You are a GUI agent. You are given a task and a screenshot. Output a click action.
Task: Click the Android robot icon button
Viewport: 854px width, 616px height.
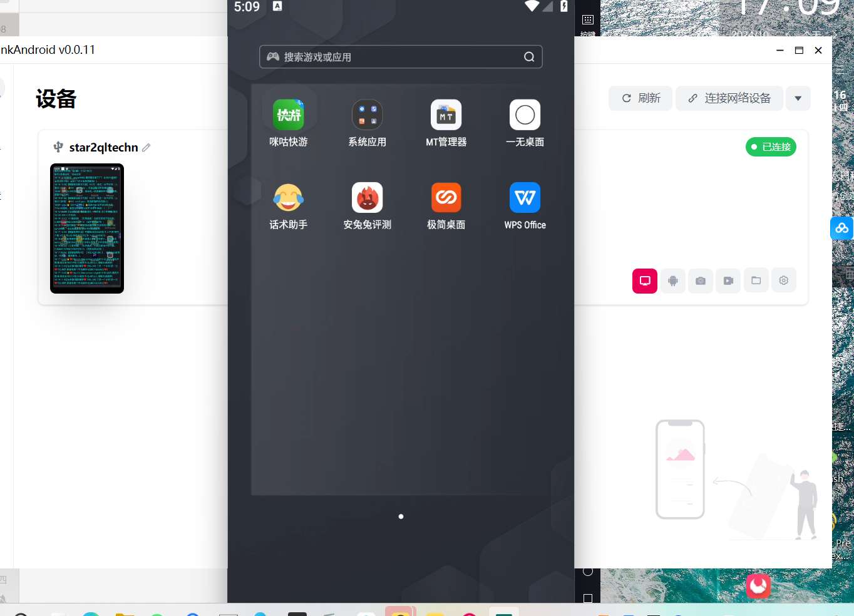[673, 280]
